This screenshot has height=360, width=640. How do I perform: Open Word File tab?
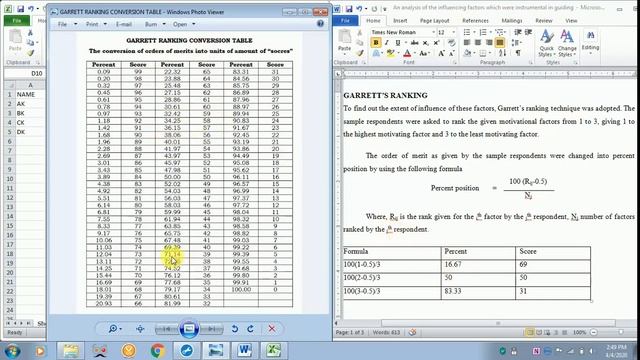point(346,20)
